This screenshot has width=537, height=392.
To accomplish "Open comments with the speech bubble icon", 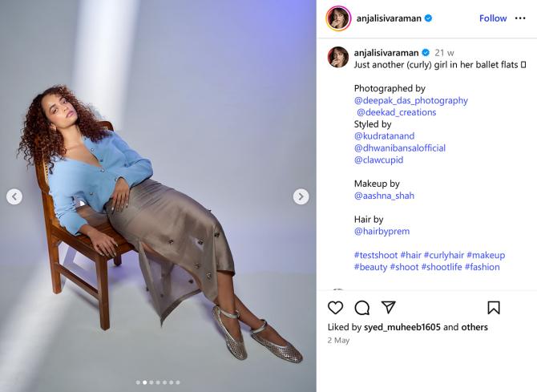I will pyautogui.click(x=362, y=308).
